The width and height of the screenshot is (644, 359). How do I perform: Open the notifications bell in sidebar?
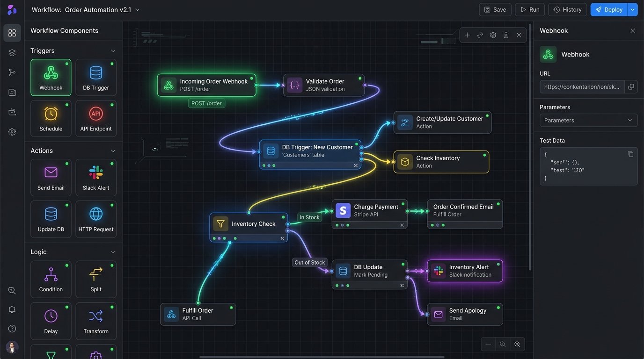[12, 309]
